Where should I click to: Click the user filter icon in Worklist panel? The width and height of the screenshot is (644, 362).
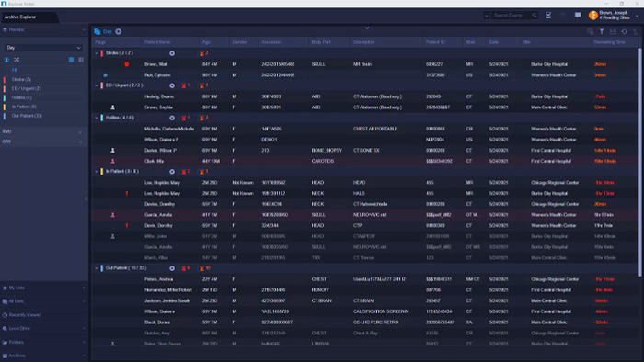tap(6, 60)
